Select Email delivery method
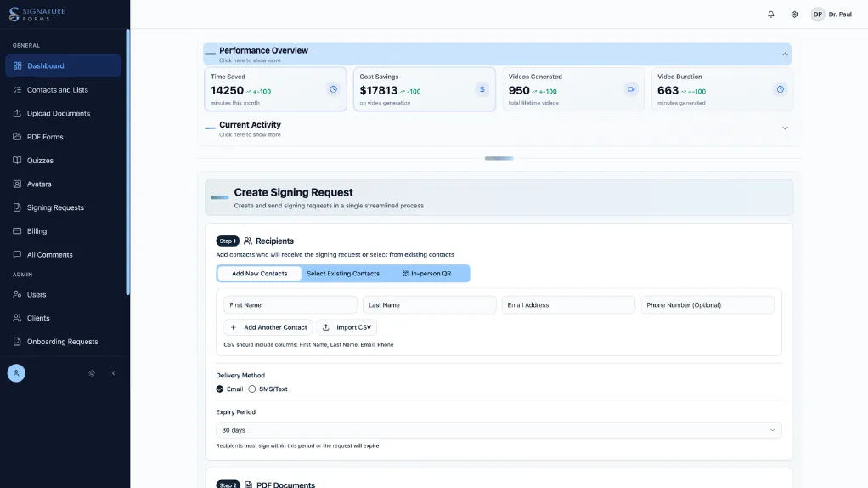868x488 pixels. 221,389
